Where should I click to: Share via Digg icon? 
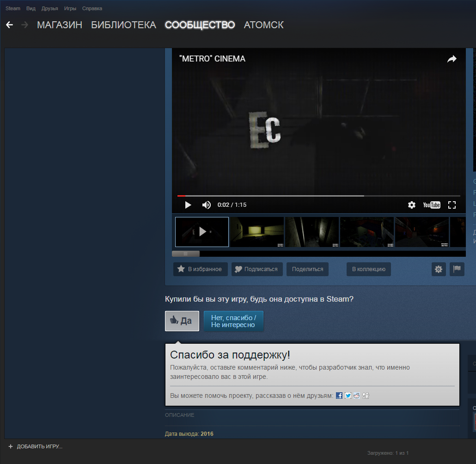[x=366, y=396]
